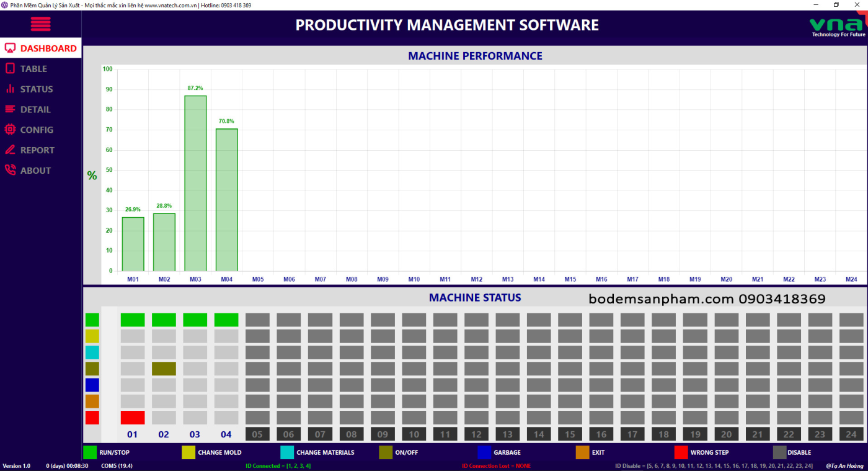
Task: Click blue status key in left column
Action: 92,385
